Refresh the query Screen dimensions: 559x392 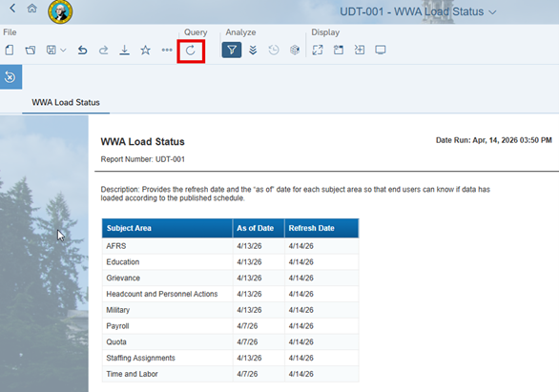(x=191, y=51)
